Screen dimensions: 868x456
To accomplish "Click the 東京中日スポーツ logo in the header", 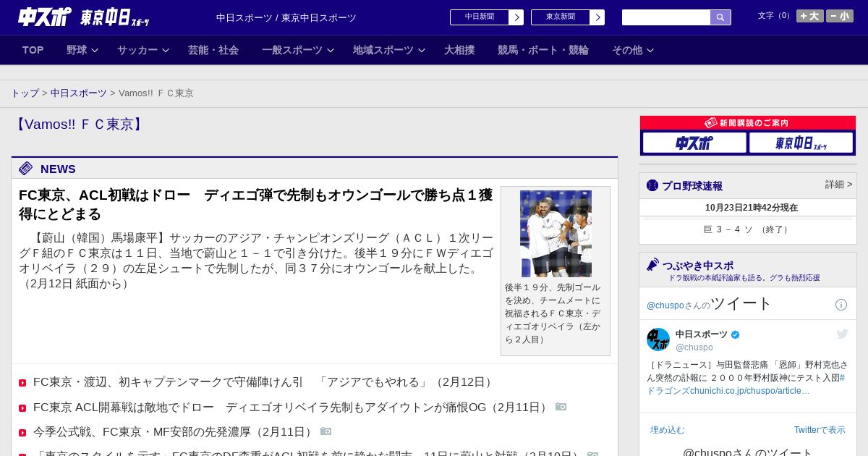I will click(115, 17).
